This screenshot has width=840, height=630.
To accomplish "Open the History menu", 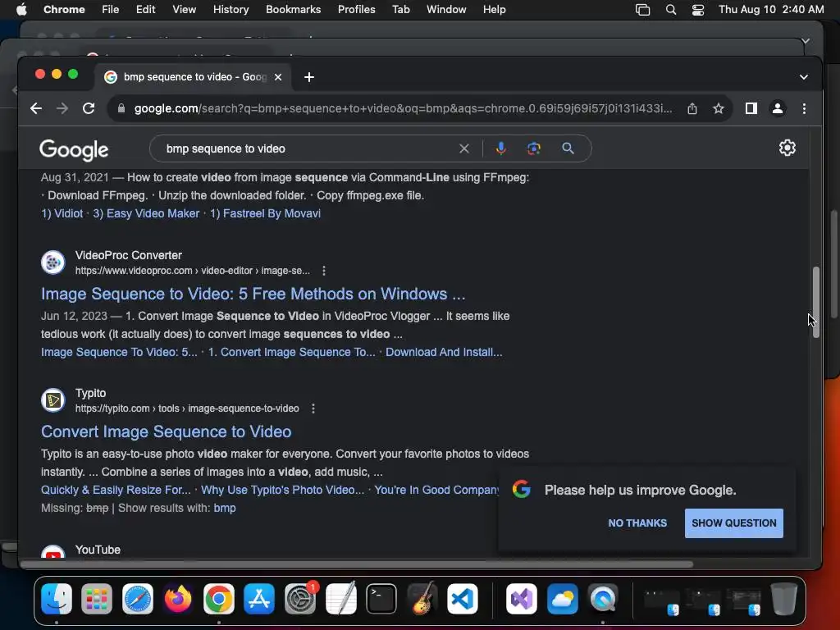I will tap(231, 10).
